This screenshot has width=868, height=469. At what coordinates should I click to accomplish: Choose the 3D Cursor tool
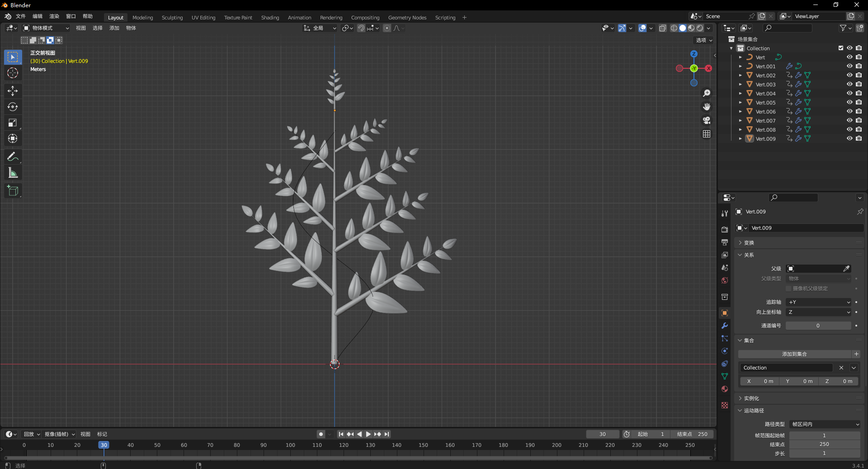click(13, 73)
